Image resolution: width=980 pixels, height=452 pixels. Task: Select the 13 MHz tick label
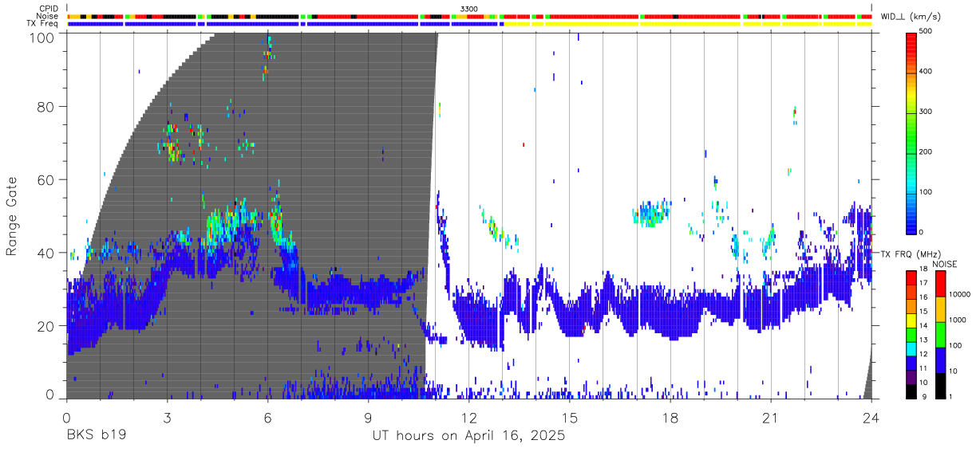click(x=924, y=341)
